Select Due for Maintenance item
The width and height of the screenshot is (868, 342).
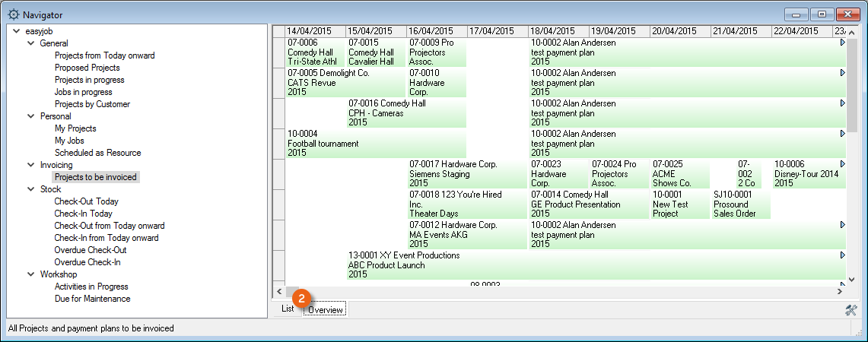[x=92, y=299]
